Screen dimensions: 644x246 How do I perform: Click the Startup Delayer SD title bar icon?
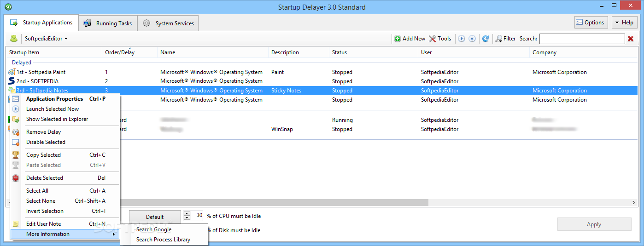[x=7, y=7]
